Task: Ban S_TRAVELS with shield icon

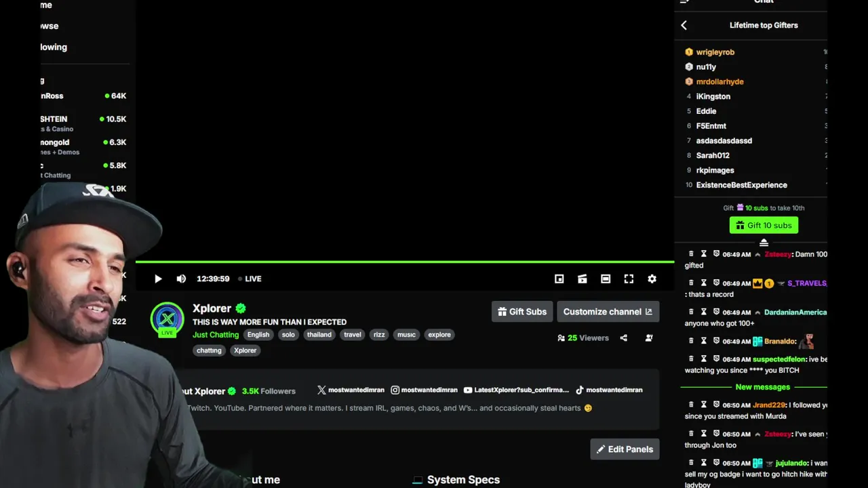Action: [x=716, y=283]
